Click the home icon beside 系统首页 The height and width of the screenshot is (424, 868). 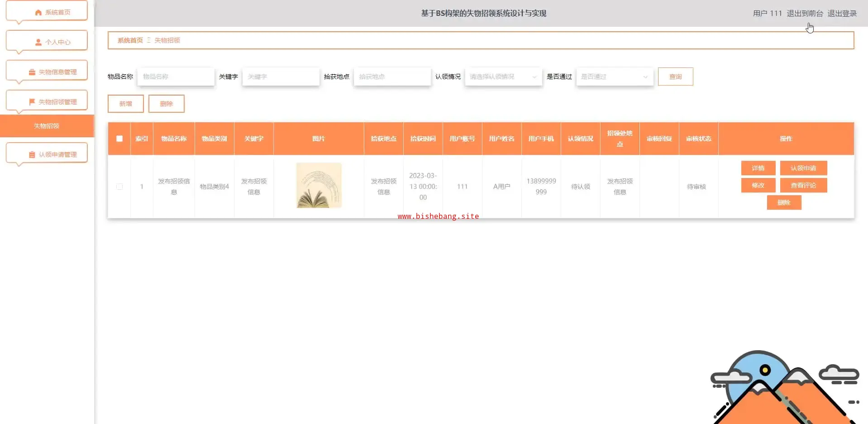(38, 13)
